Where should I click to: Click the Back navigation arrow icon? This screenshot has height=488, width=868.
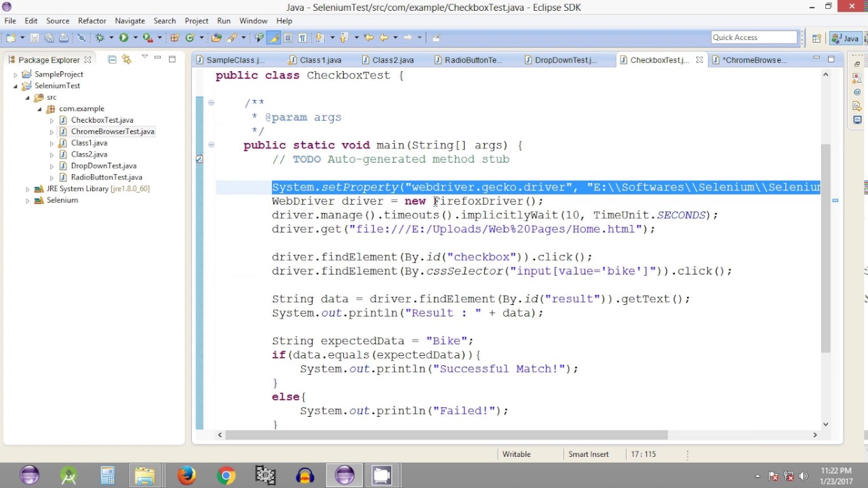tap(384, 38)
